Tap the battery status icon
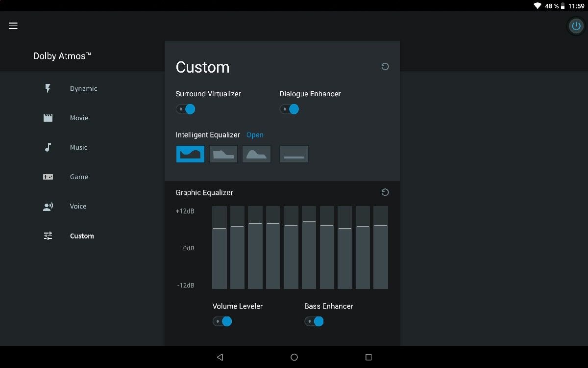This screenshot has height=368, width=588. pyautogui.click(x=563, y=6)
